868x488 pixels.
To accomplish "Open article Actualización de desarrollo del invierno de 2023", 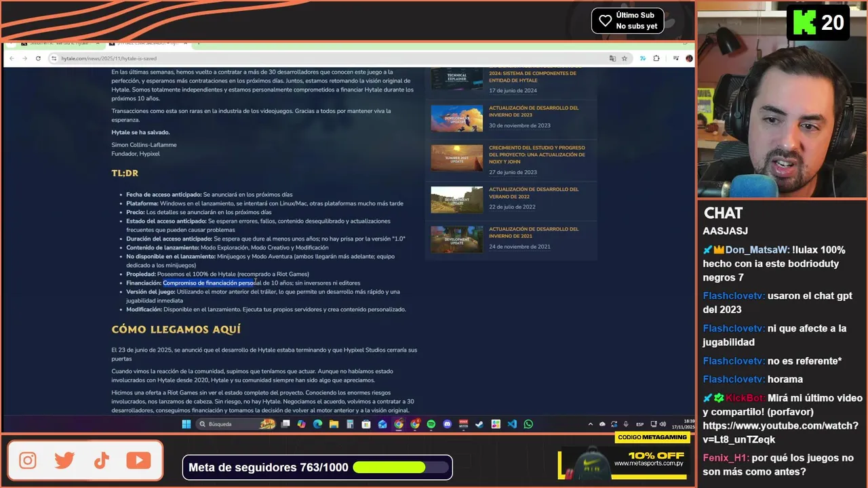I will 534,111.
